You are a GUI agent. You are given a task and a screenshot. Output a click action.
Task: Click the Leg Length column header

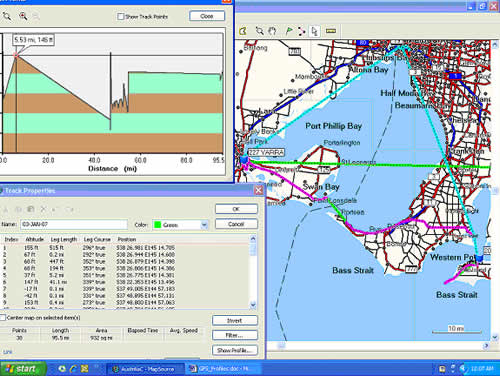pos(63,239)
